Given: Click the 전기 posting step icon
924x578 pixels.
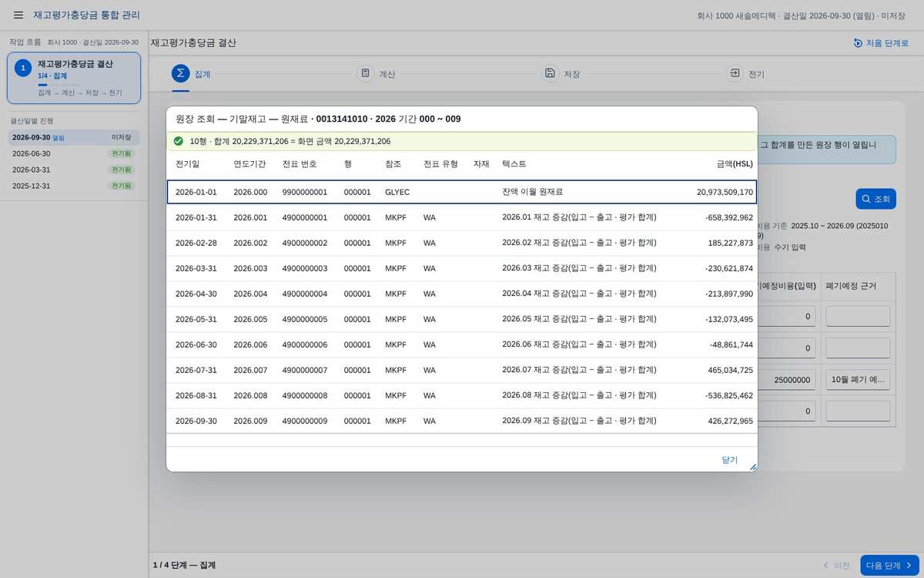Looking at the screenshot, I should point(735,73).
